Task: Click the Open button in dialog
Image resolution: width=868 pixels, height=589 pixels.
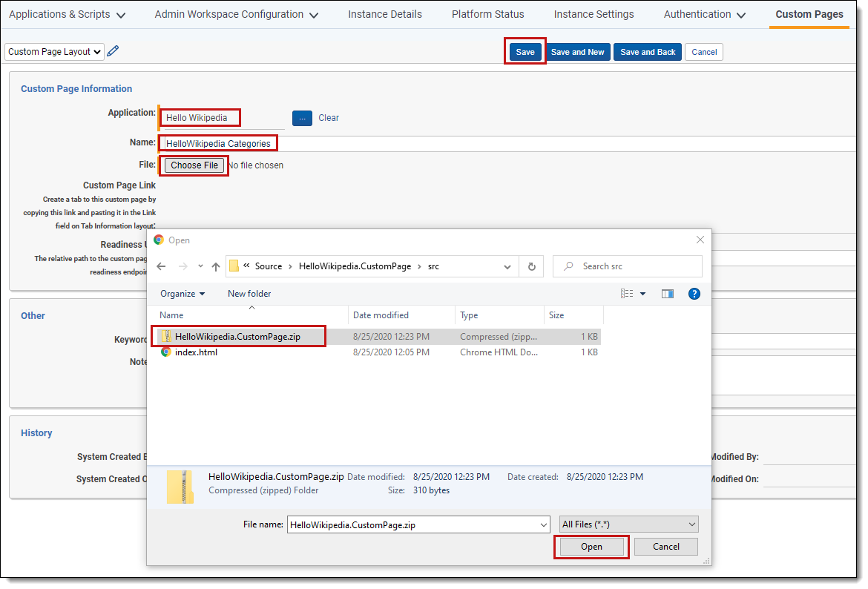Action: click(591, 547)
